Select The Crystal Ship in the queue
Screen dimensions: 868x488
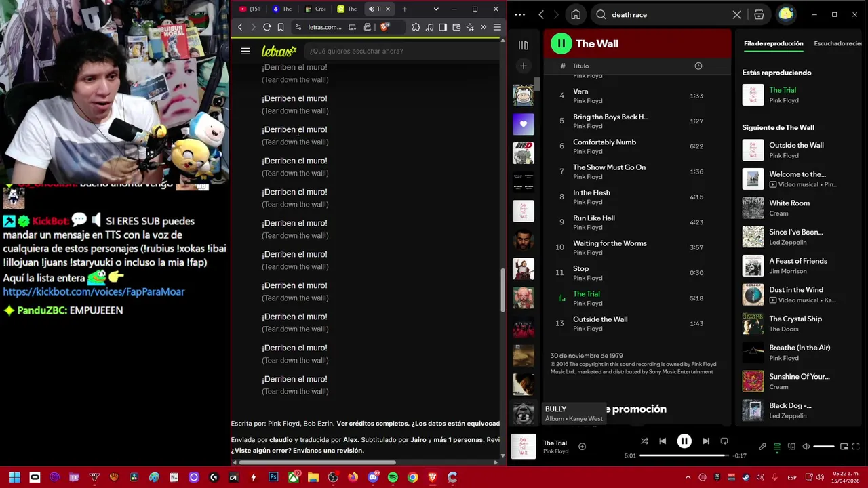click(x=797, y=323)
